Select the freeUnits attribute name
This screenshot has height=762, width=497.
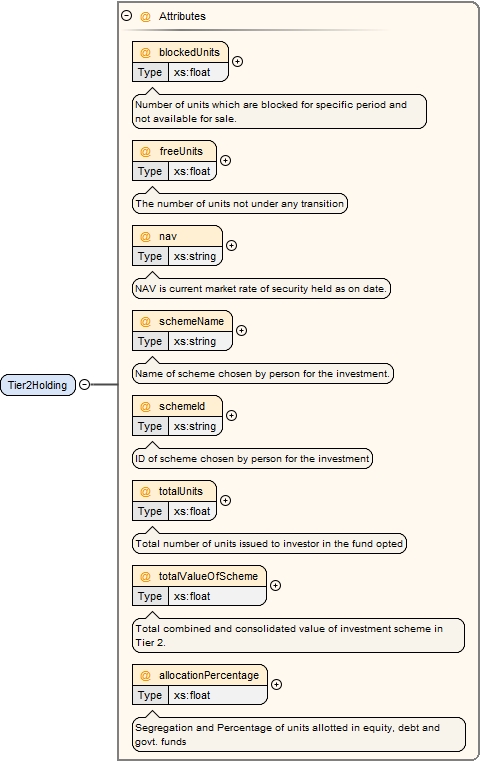181,151
